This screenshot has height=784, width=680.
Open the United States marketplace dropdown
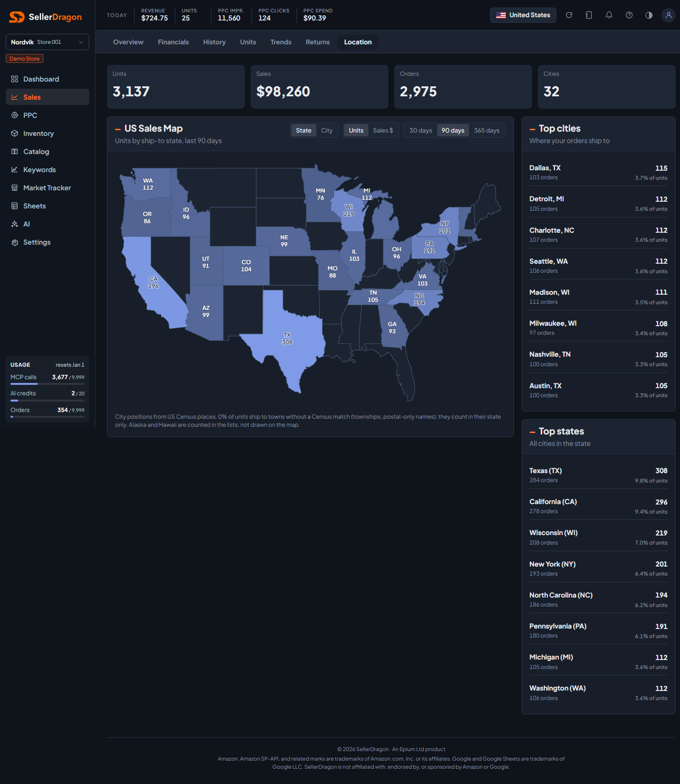click(523, 15)
